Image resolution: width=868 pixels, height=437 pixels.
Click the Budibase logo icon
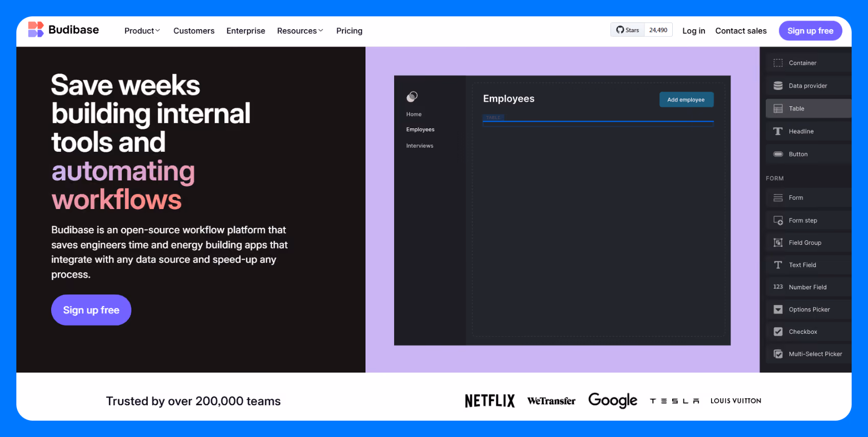point(36,30)
